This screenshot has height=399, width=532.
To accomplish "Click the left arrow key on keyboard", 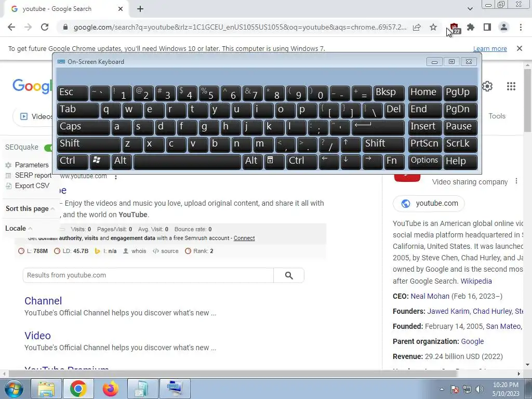I will [x=329, y=162].
